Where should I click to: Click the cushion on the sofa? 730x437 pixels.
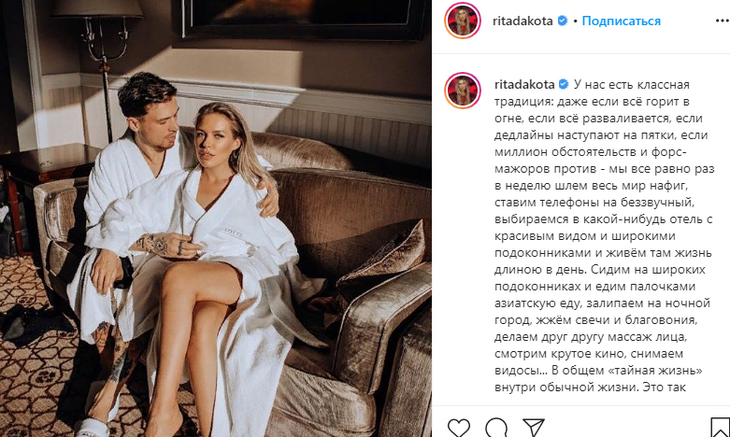[x=383, y=263]
